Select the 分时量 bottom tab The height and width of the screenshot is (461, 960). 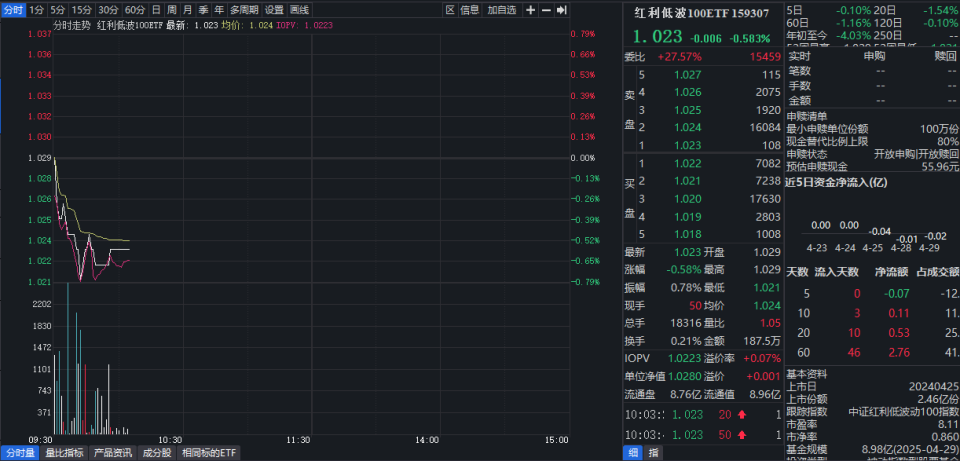(x=21, y=453)
